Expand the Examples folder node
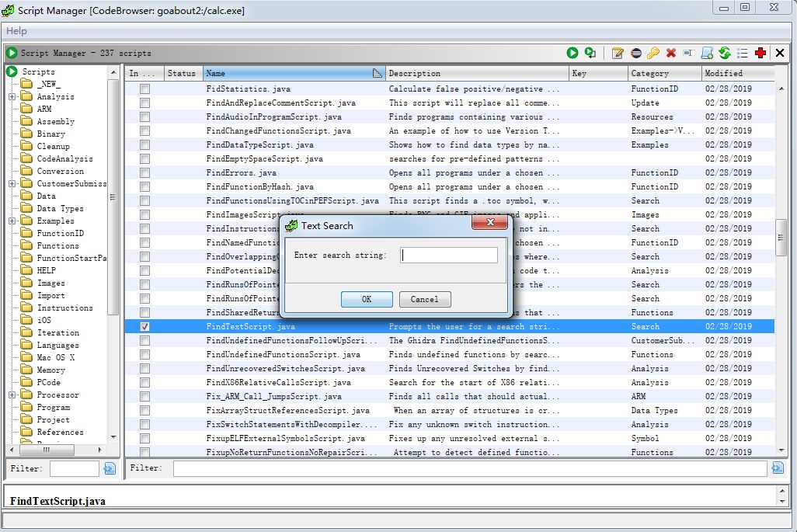 [x=12, y=221]
